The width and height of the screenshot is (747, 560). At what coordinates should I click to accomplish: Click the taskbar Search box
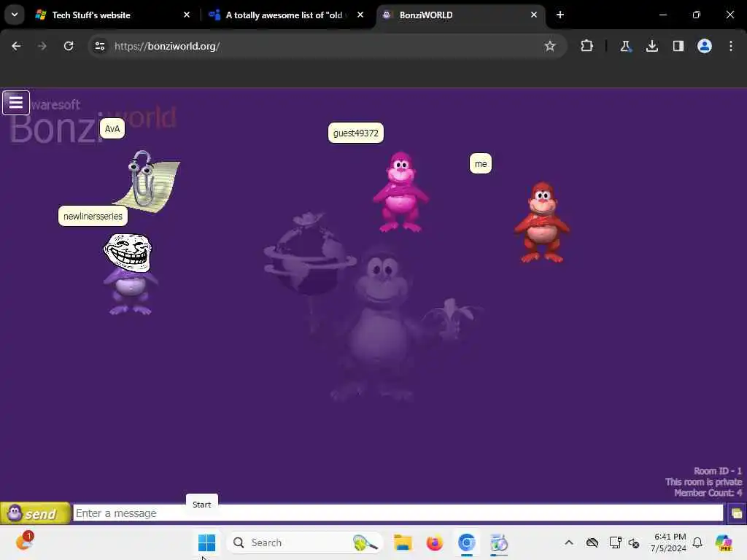coord(305,542)
